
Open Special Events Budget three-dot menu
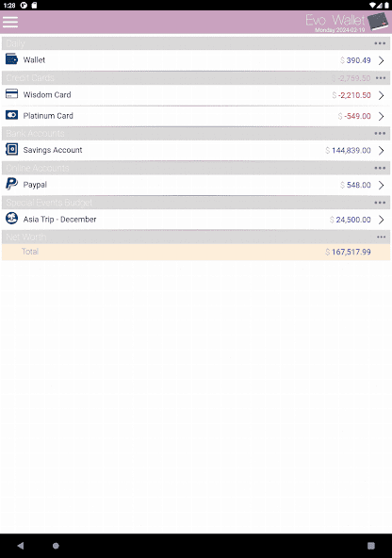click(x=380, y=203)
